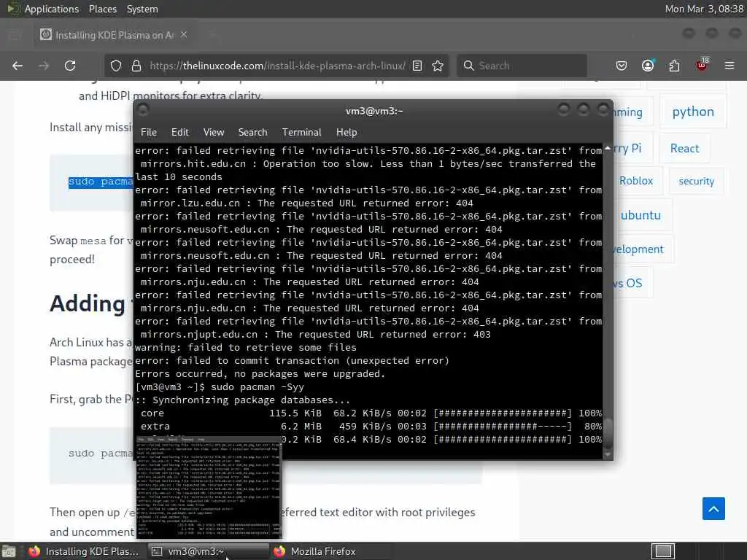This screenshot has height=560, width=747.
Task: Click the 'extra' database progress row
Action: pyautogui.click(x=368, y=426)
